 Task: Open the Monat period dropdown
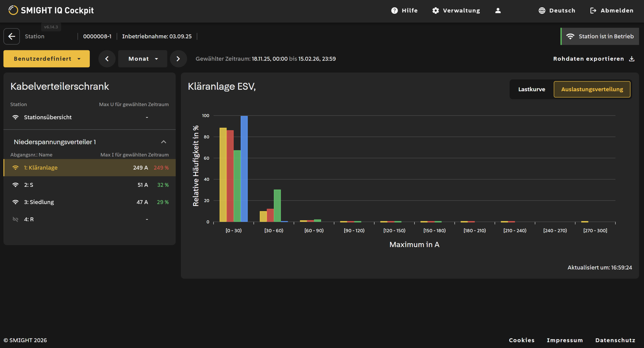(143, 59)
